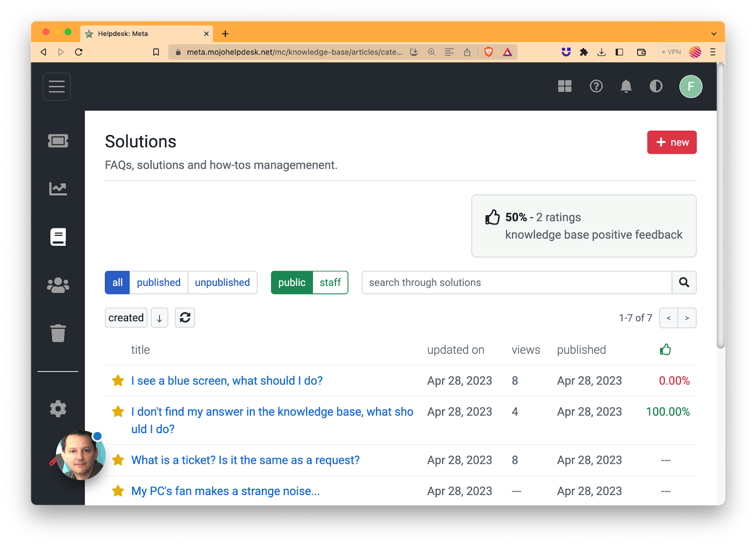Open browser extensions puzzle icon
The height and width of the screenshot is (546, 756).
pyautogui.click(x=584, y=52)
